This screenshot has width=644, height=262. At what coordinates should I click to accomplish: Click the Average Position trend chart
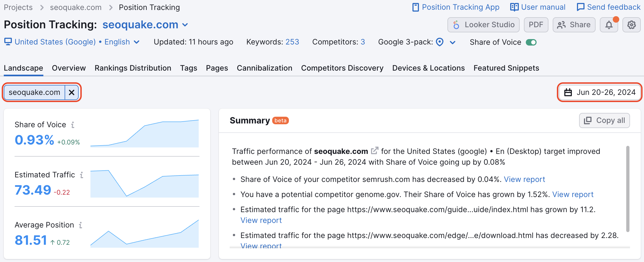click(145, 233)
